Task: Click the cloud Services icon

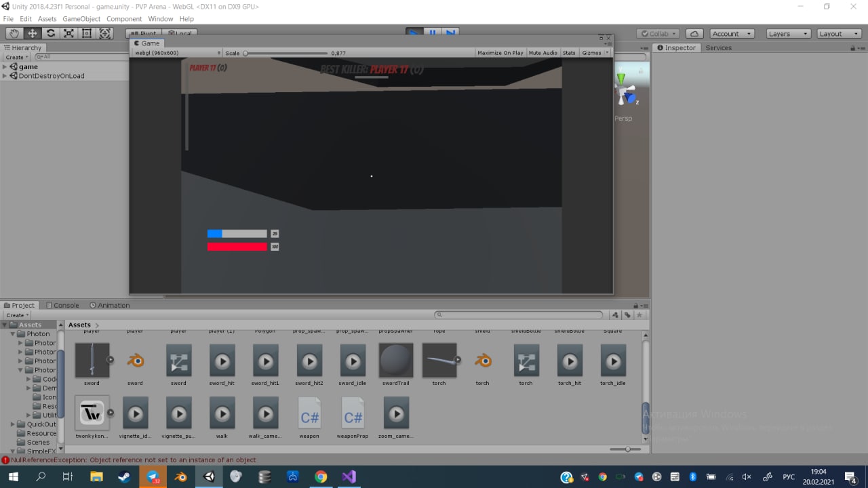Action: [x=694, y=33]
